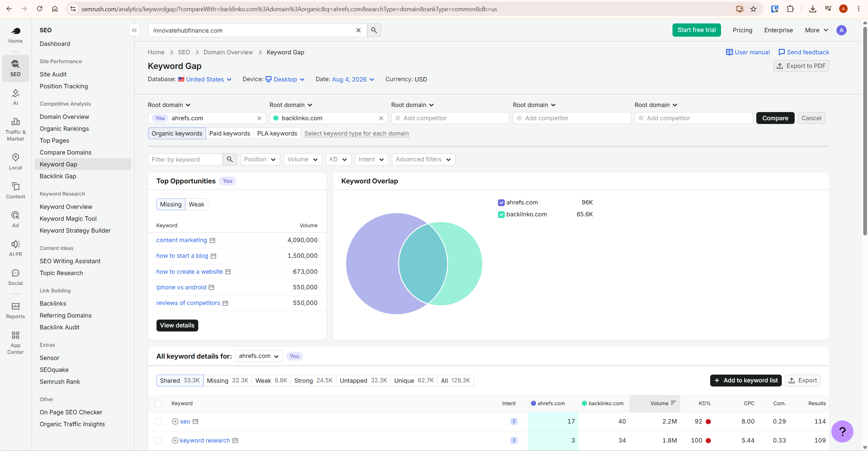Open the More menu in header
Viewport: 868px width, 451px height.
[x=816, y=30]
